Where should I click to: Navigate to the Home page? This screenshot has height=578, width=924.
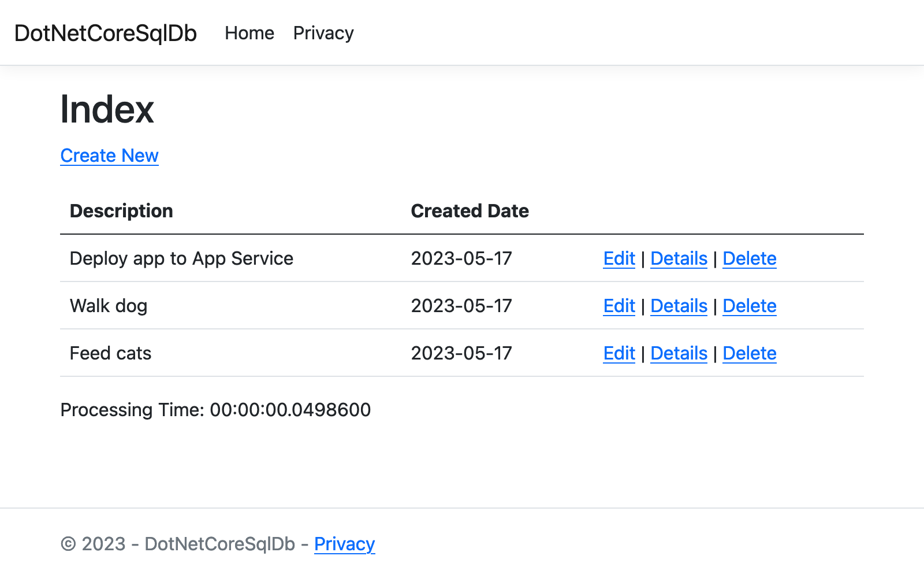point(249,33)
